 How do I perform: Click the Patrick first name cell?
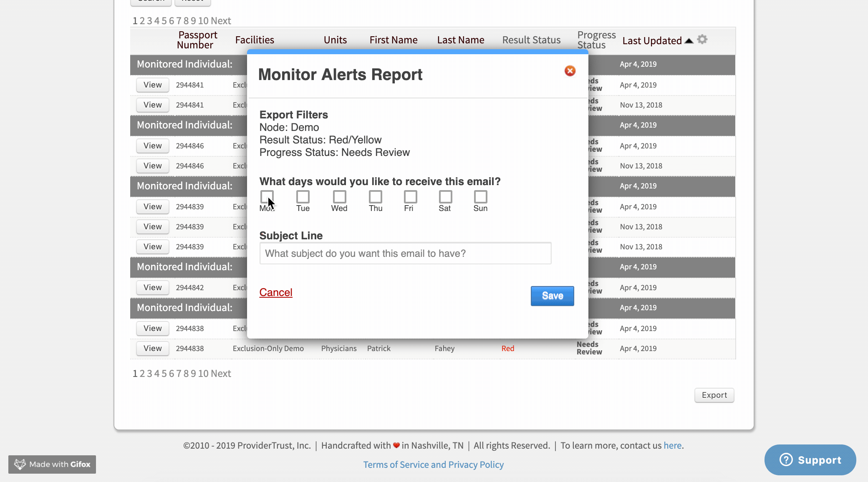[379, 348]
